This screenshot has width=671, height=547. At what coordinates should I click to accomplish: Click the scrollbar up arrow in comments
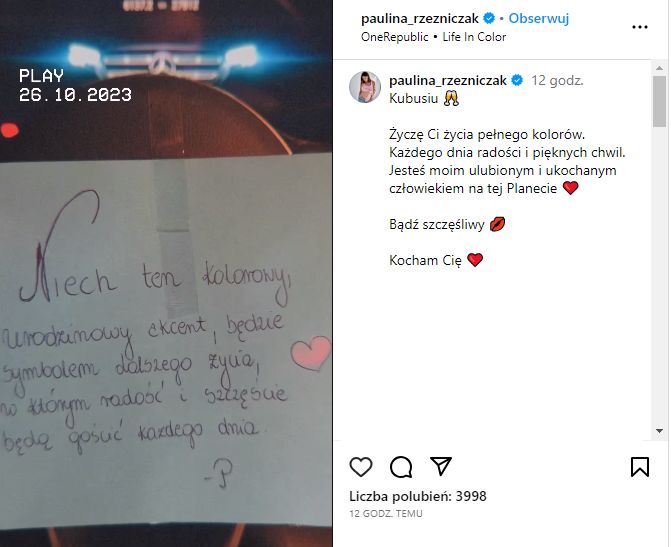tap(659, 68)
